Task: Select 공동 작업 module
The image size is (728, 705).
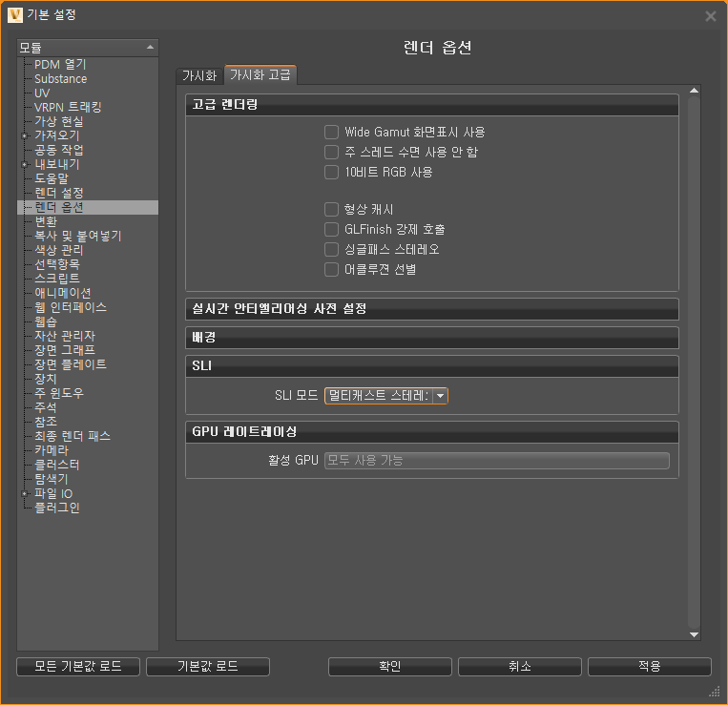Action: pos(59,150)
